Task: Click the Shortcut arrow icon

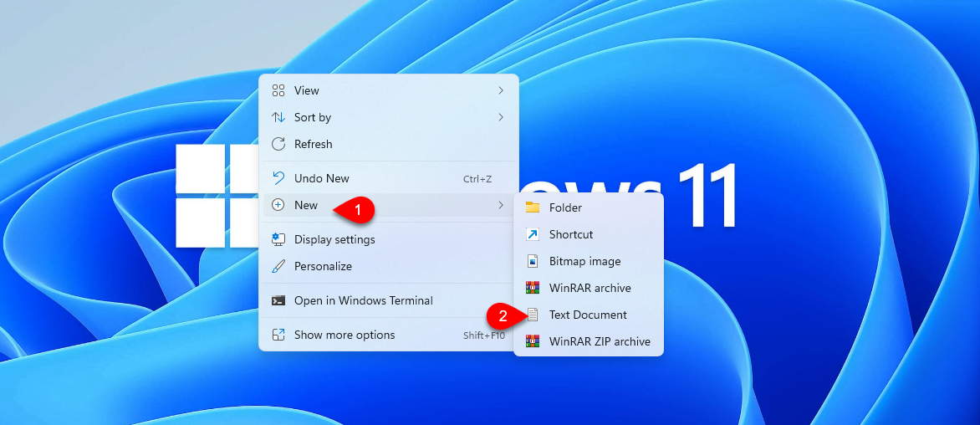Action: click(533, 234)
